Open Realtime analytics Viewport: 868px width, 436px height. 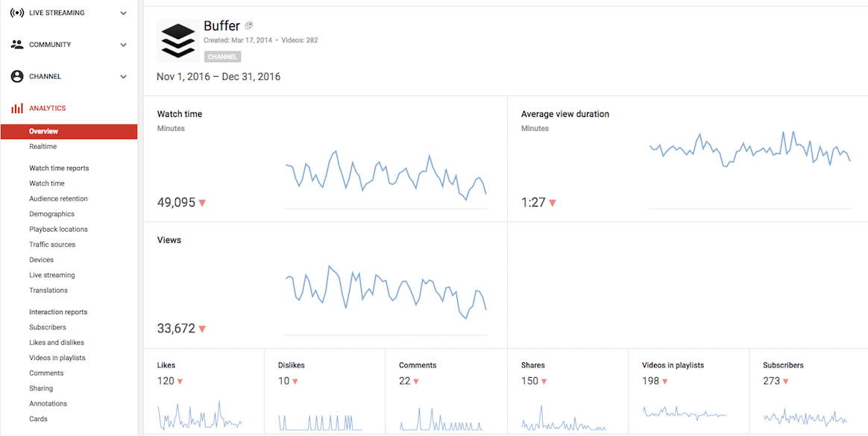point(43,146)
